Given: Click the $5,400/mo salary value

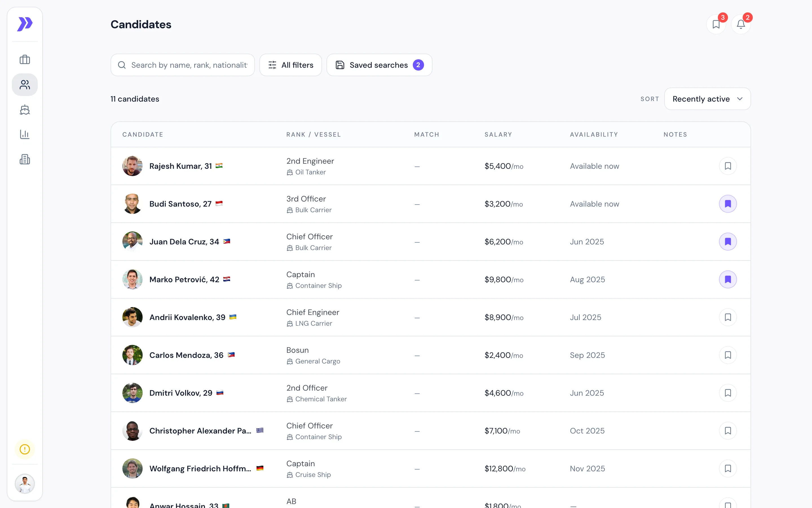Looking at the screenshot, I should (x=504, y=166).
